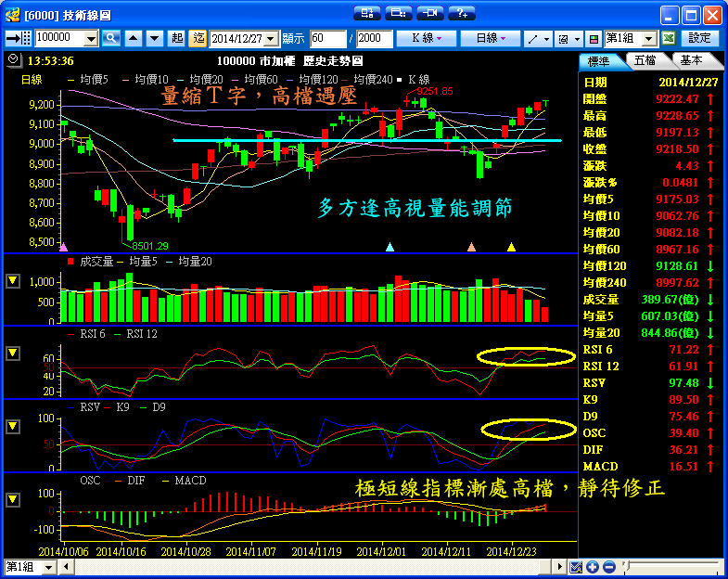Click the up triangle previous symbol button
The image size is (728, 579).
(x=133, y=38)
